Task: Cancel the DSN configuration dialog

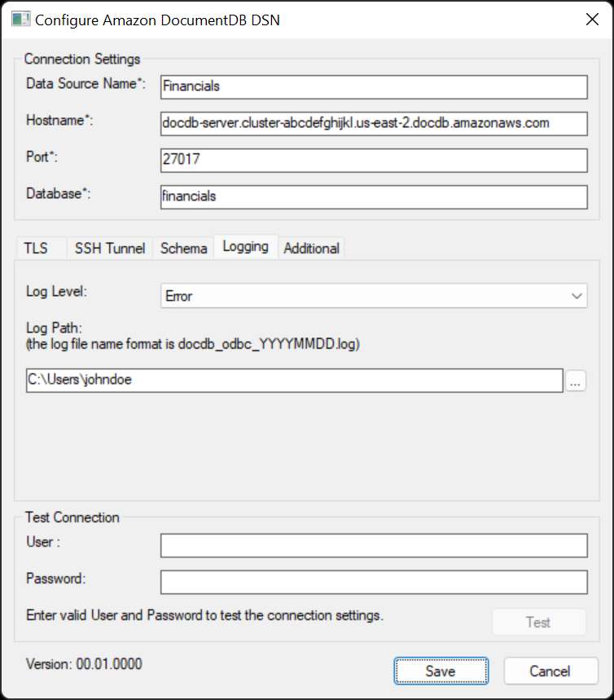Action: (x=550, y=671)
